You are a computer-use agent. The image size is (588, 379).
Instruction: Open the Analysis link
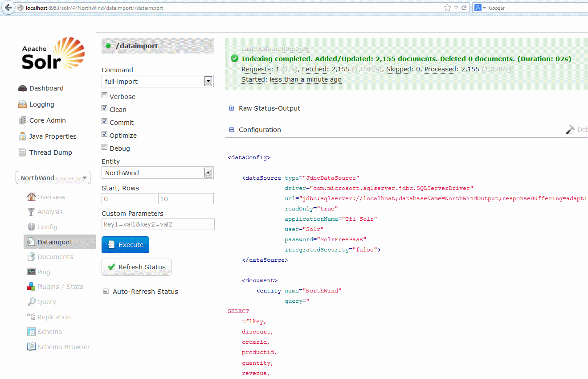(x=50, y=212)
